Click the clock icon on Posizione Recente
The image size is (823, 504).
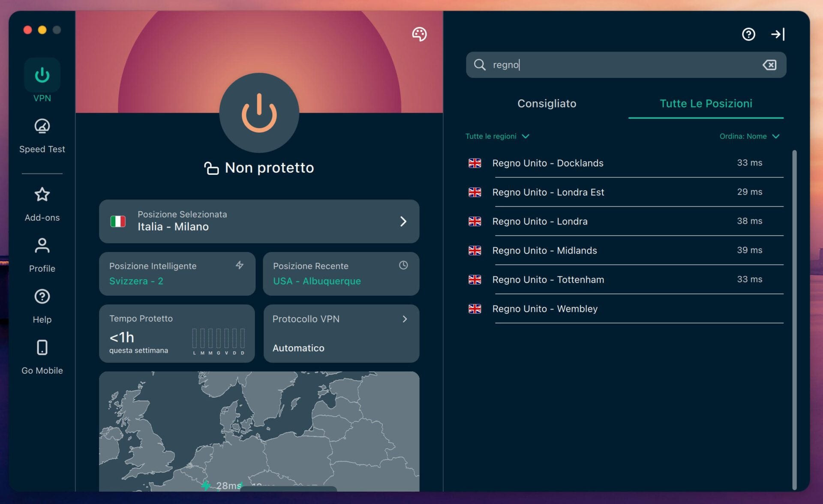tap(403, 265)
